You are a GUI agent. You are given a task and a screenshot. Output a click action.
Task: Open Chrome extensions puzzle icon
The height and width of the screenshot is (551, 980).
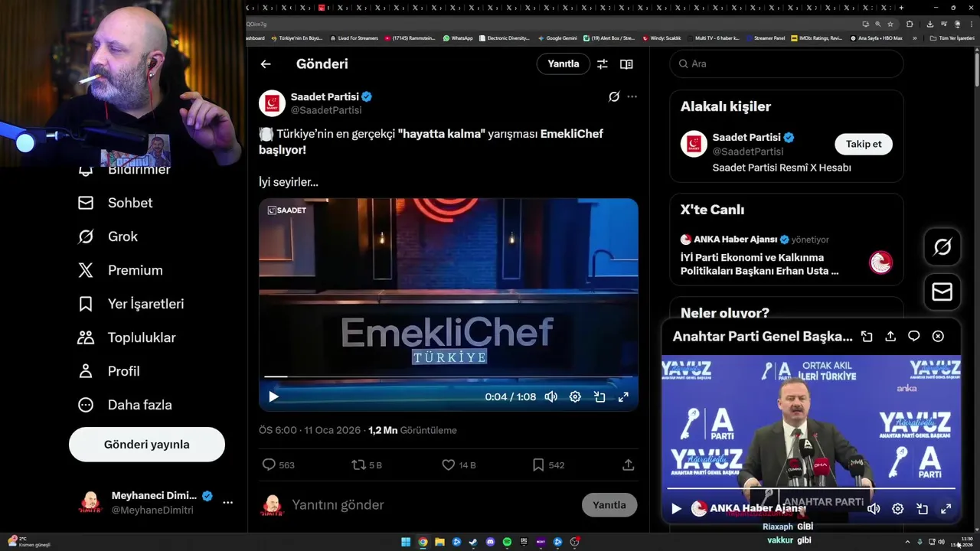(x=910, y=24)
